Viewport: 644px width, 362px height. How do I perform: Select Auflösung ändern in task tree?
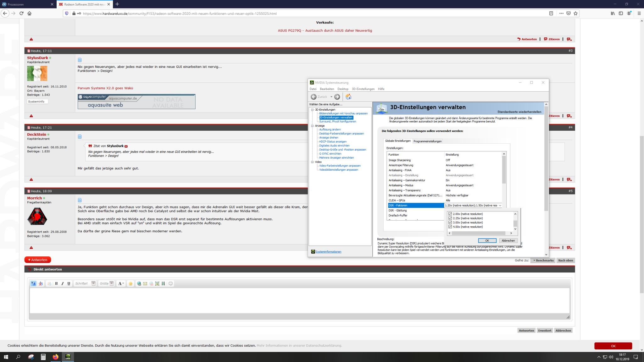[330, 129]
